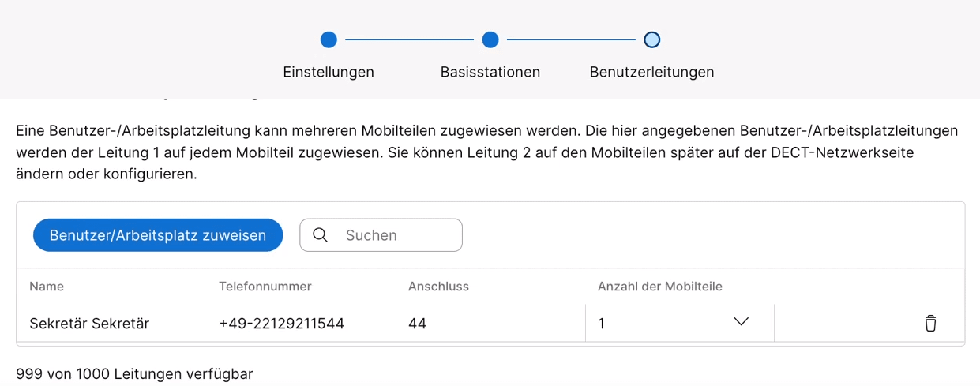This screenshot has width=980, height=386.
Task: Click the Anschluss column header
Action: pos(438,287)
